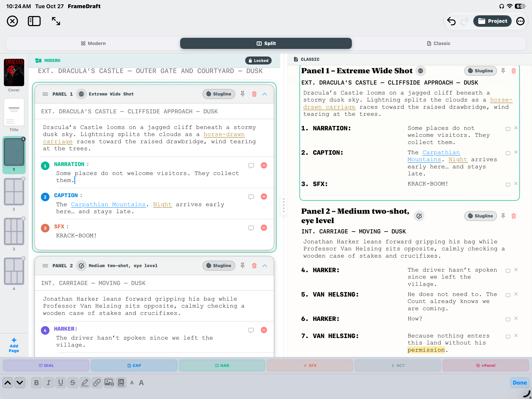Remove the CAPTION line in Modern pane
532x399 pixels.
pyautogui.click(x=264, y=197)
